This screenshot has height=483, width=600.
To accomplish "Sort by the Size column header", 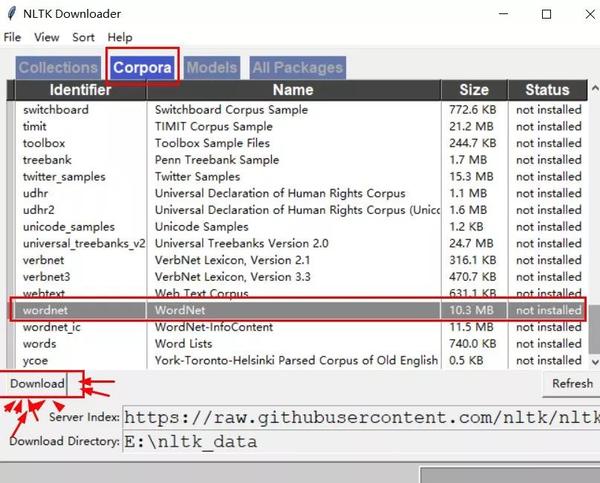I will 474,90.
